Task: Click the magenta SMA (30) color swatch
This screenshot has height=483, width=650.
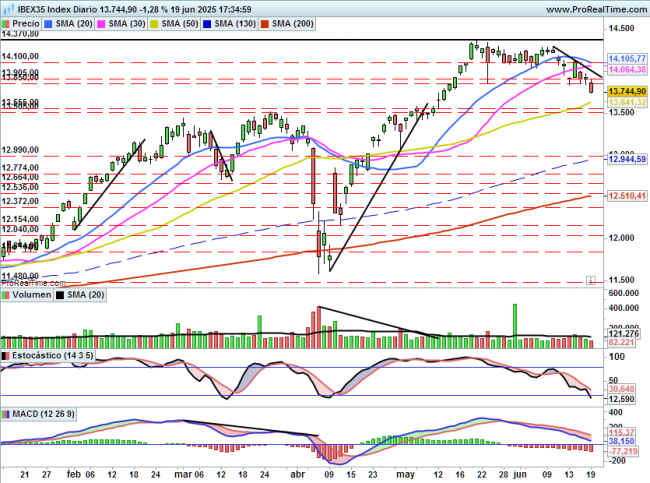Action: coord(101,24)
